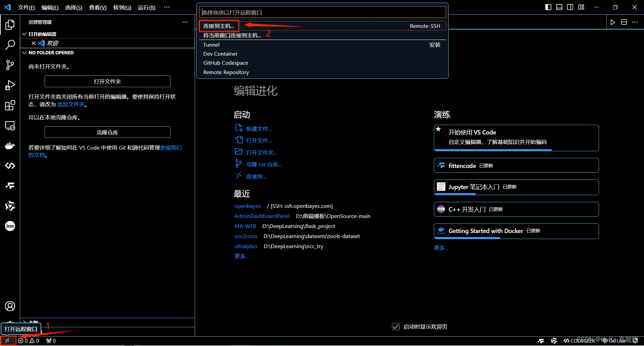Click the remote window status bar icon

click(7, 341)
